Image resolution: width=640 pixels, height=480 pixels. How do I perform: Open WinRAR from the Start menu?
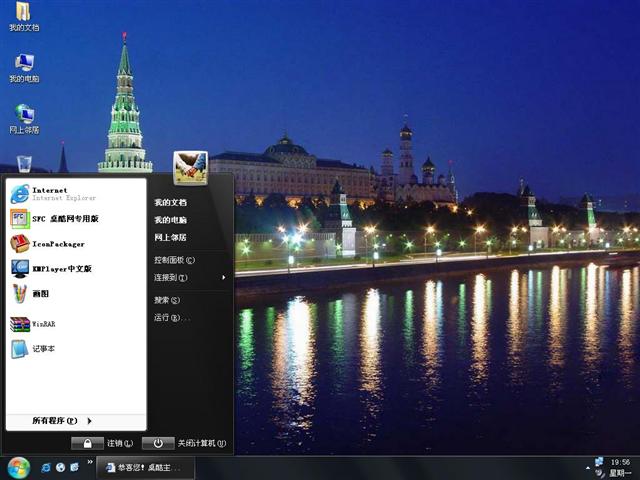(x=76, y=324)
